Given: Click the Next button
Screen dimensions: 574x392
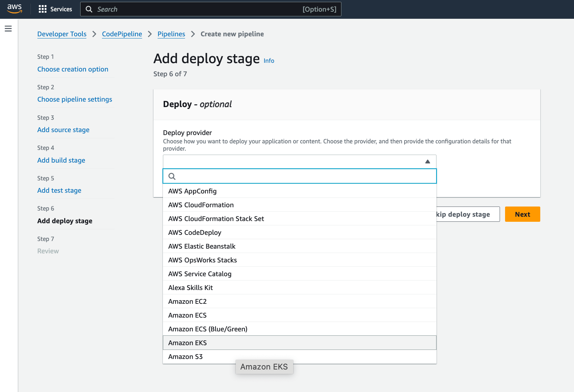Looking at the screenshot, I should pos(522,214).
